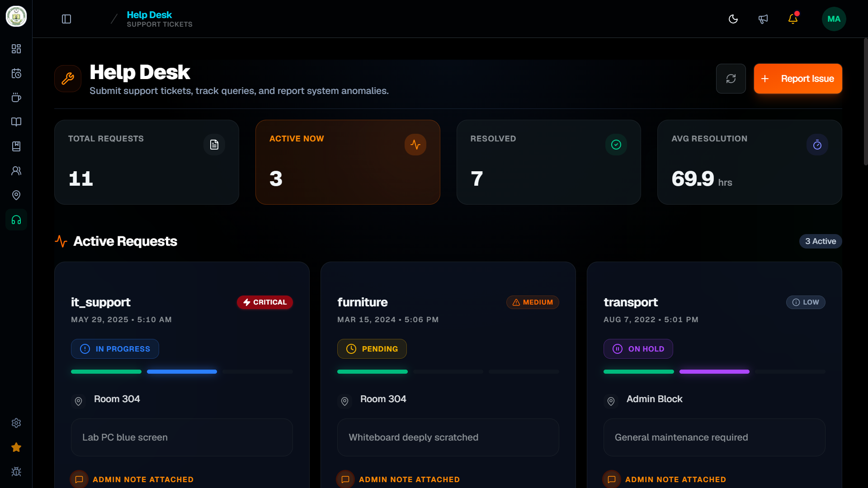The height and width of the screenshot is (488, 868).
Task: Click the Report Issue button
Action: pyautogui.click(x=798, y=79)
